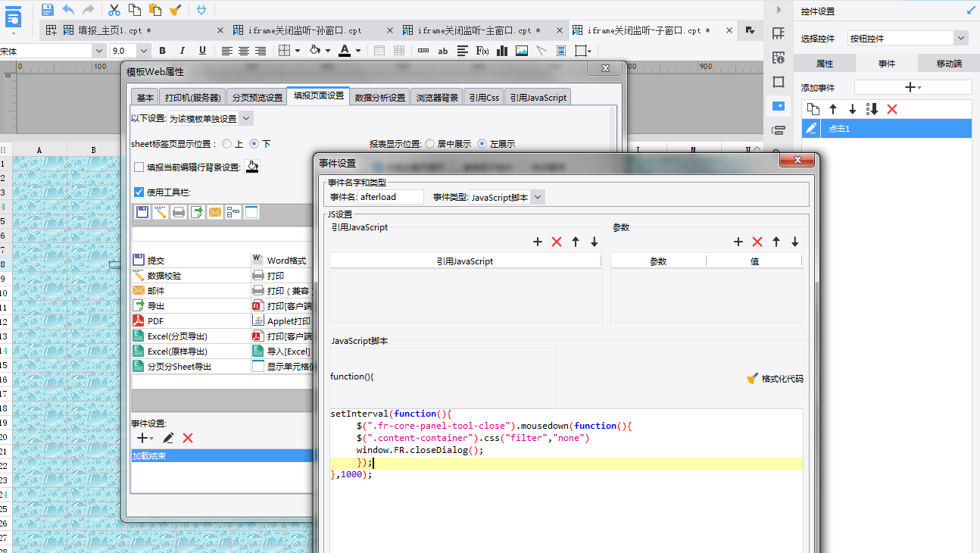The height and width of the screenshot is (553, 980).
Task: Click the pencil edit icon under 事件设置
Action: click(x=168, y=438)
